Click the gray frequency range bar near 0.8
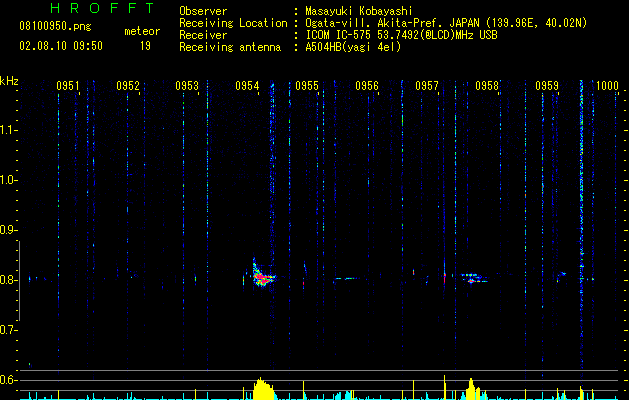This screenshot has height=400, width=629. tap(19, 280)
